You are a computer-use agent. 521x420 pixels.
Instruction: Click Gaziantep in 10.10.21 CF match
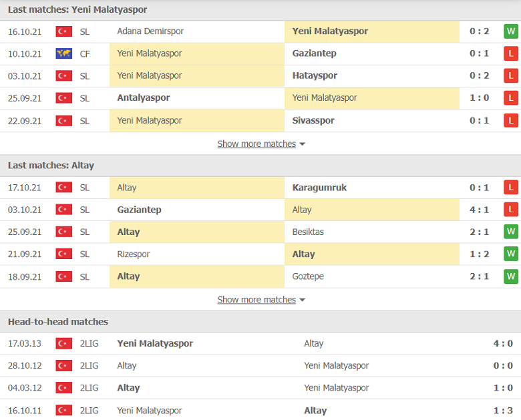click(x=315, y=53)
